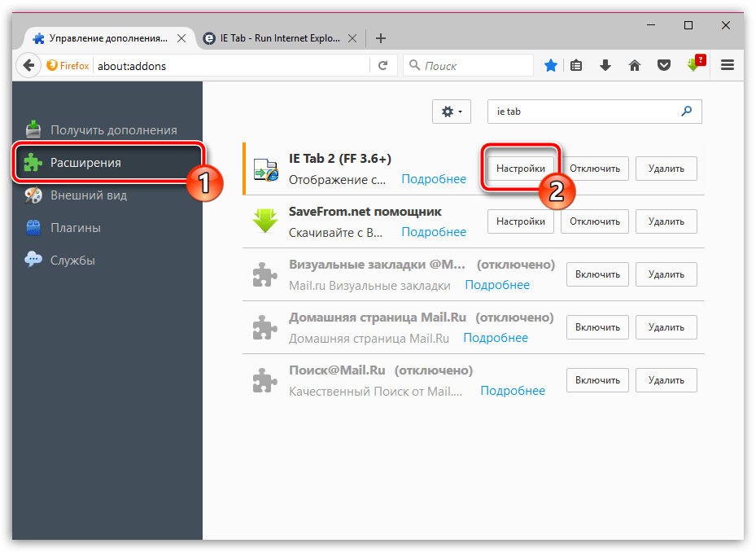
Task: Open Подробнее link for SaveFrom.net помощник
Action: click(434, 232)
